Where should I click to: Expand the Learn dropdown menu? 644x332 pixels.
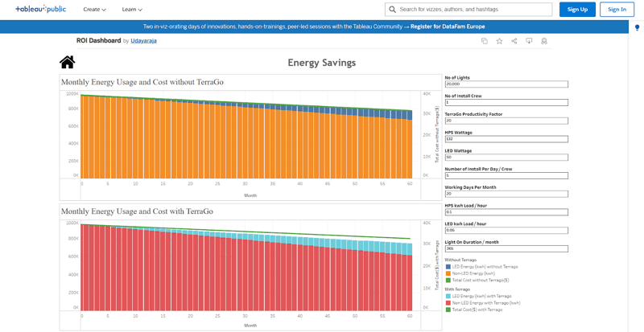click(x=132, y=10)
